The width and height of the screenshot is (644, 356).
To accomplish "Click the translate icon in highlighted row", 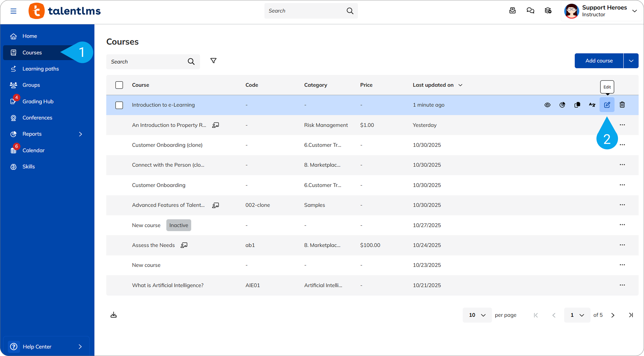I will pyautogui.click(x=592, y=105).
